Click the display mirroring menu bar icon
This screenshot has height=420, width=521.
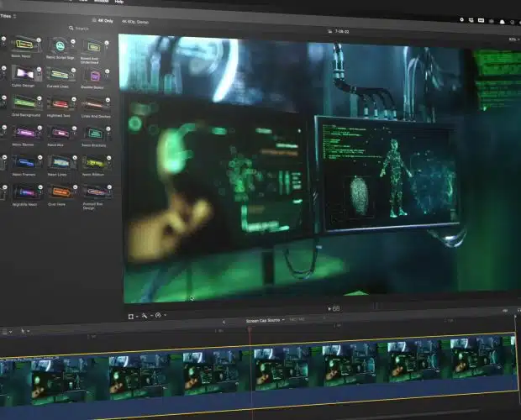click(481, 20)
